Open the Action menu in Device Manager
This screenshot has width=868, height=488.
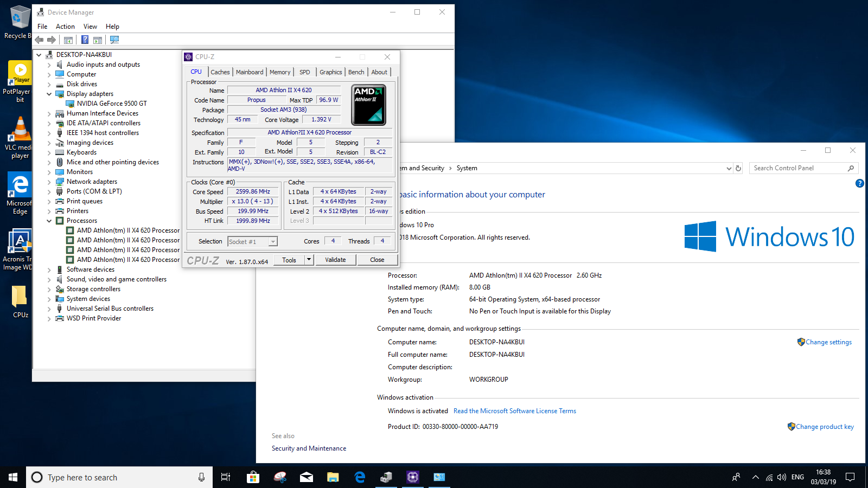tap(65, 27)
